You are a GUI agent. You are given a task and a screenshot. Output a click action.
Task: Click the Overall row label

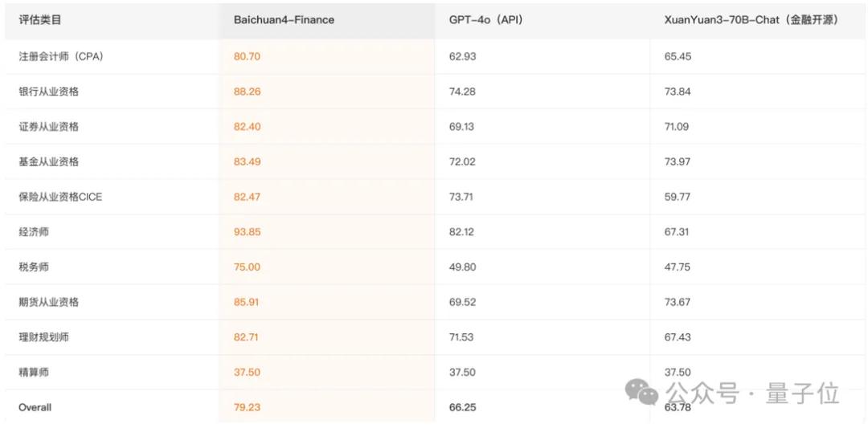coord(35,407)
